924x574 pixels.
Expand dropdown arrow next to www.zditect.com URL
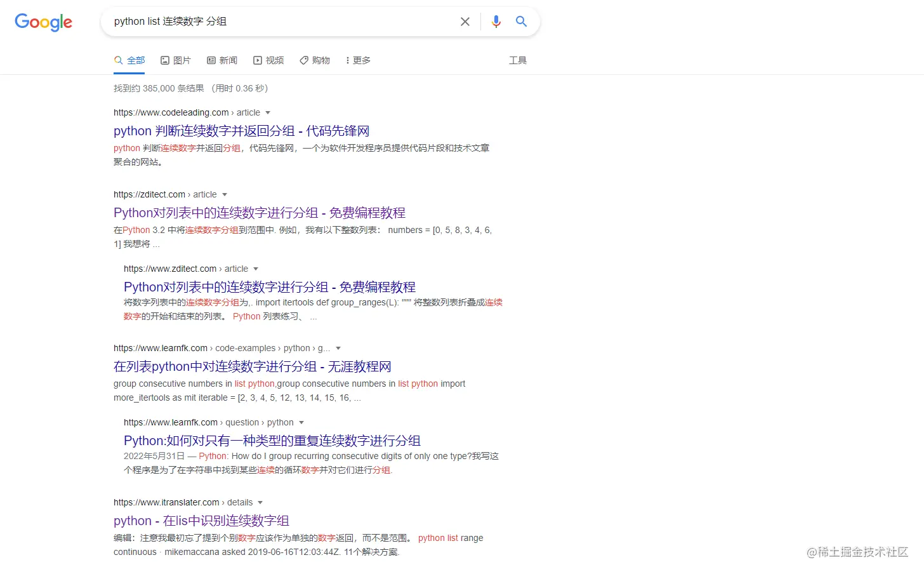coord(256,269)
